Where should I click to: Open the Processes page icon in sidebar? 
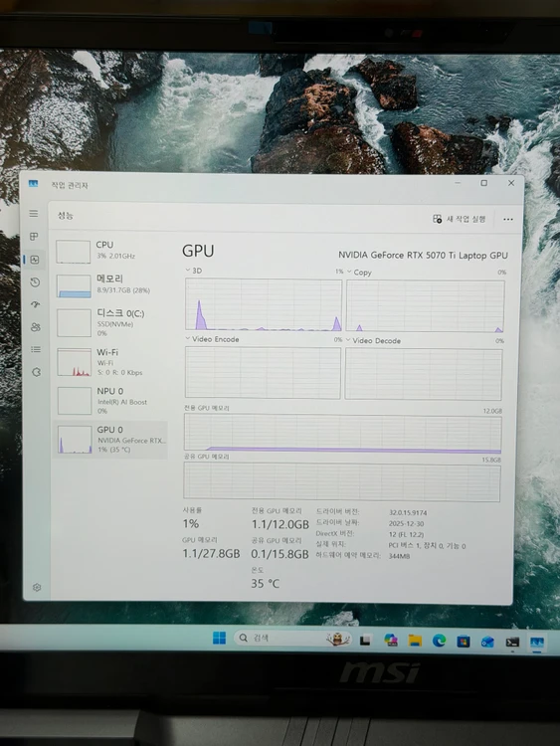point(34,237)
